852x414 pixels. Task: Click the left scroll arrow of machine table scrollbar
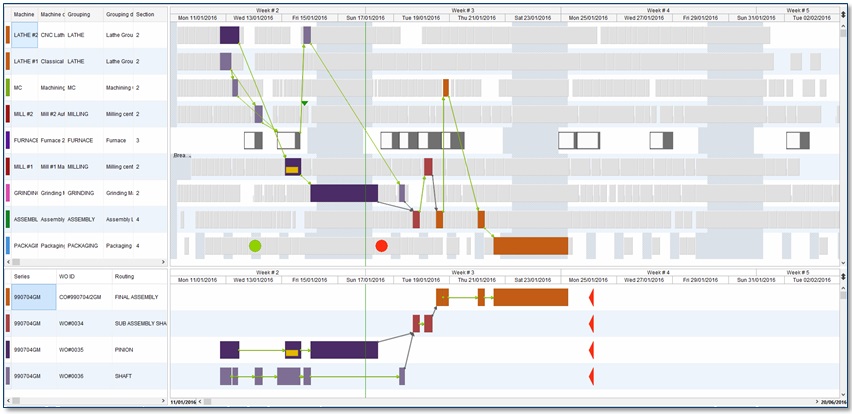8,262
